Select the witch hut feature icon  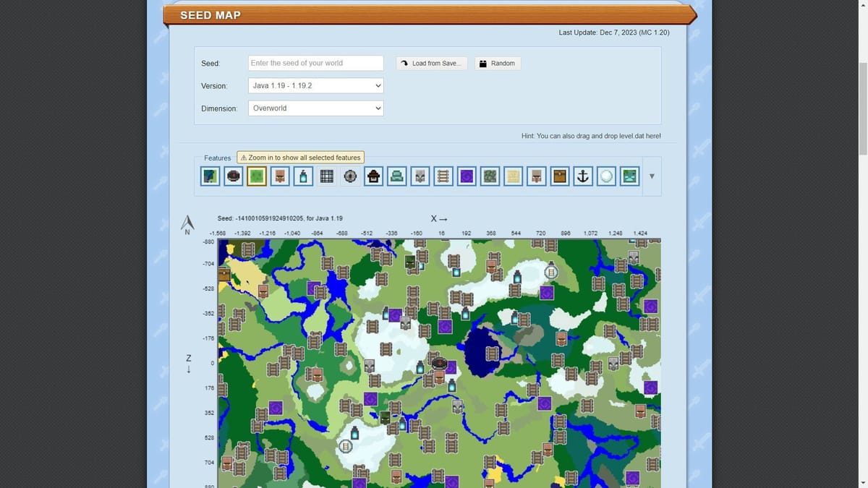(x=373, y=176)
